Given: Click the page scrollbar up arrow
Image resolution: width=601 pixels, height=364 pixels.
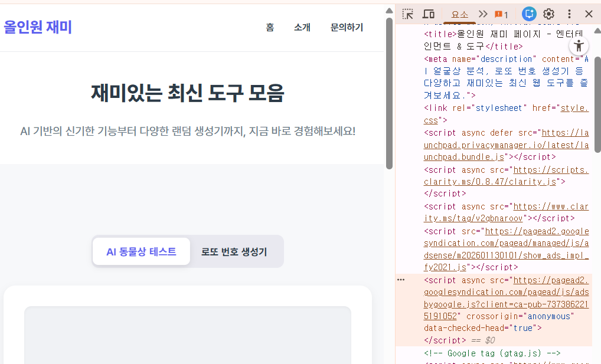Looking at the screenshot, I should pyautogui.click(x=390, y=11).
